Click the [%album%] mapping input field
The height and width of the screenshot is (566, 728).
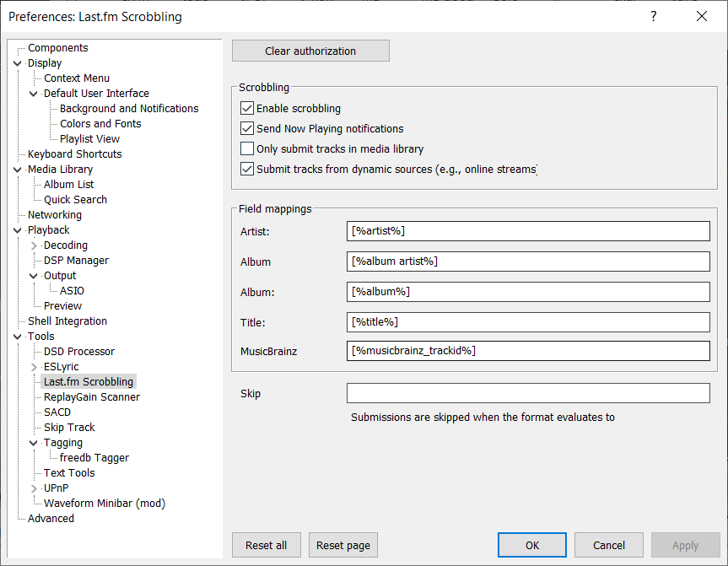[528, 292]
